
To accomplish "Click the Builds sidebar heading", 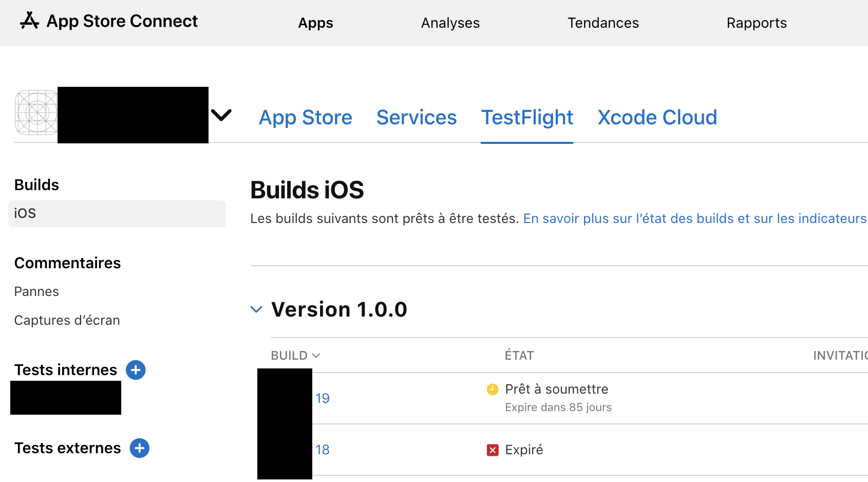I will [36, 185].
